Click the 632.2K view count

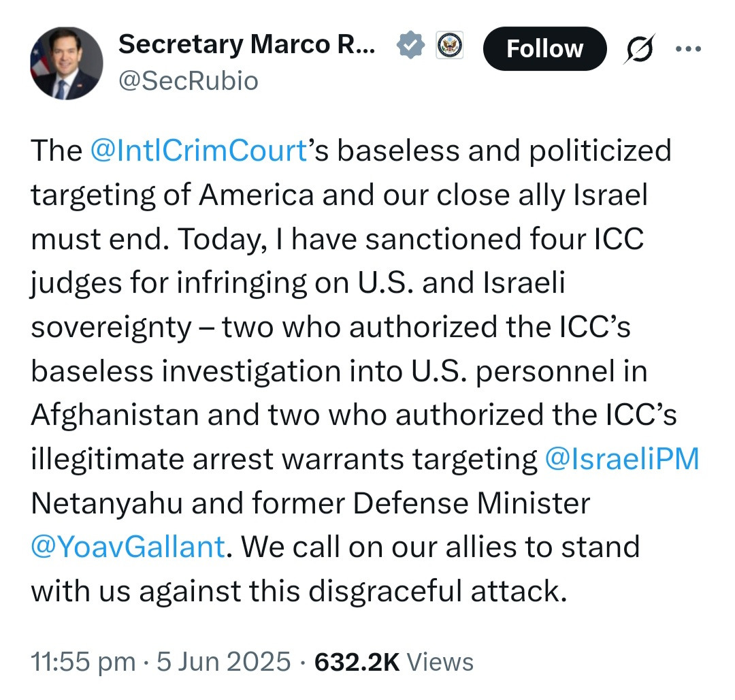point(357,662)
